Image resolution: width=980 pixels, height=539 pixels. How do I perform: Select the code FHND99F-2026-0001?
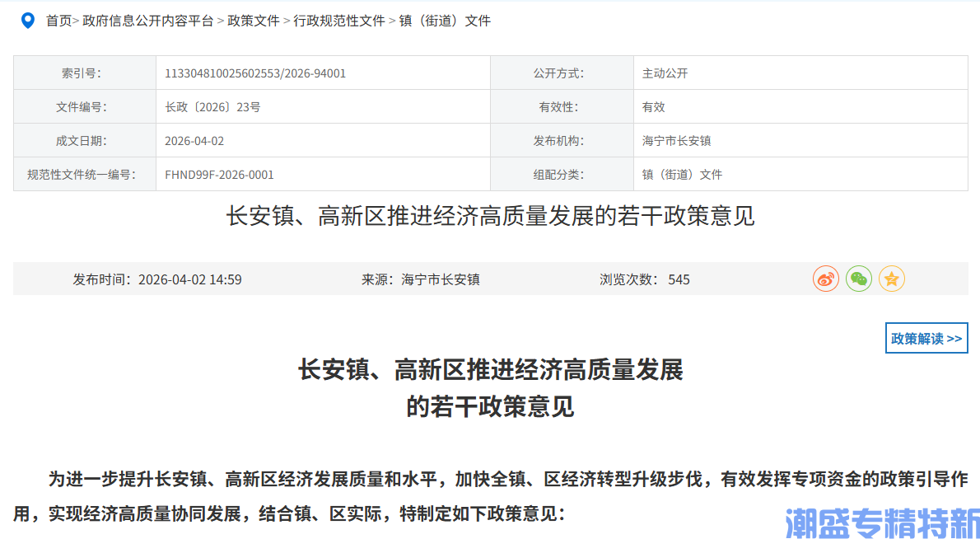(219, 175)
